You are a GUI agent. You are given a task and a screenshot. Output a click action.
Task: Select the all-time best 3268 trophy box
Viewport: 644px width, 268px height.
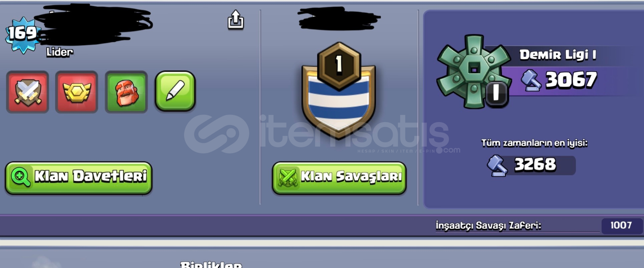(532, 165)
